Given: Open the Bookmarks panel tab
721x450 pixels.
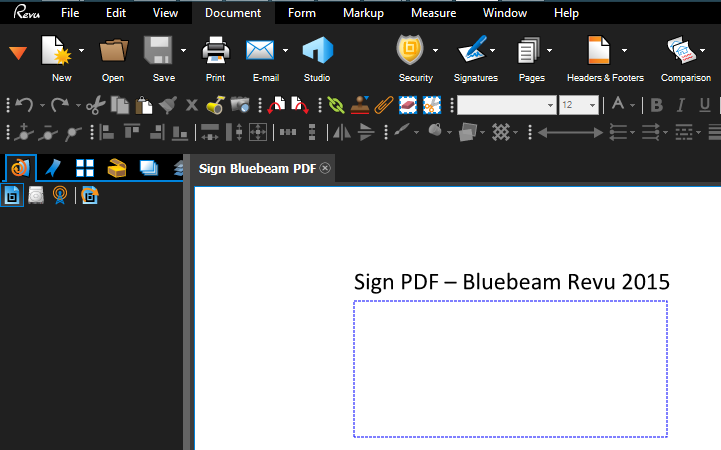Looking at the screenshot, I should 53,168.
